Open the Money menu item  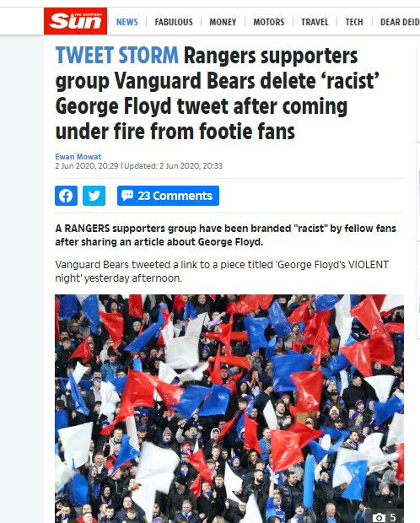tap(223, 22)
